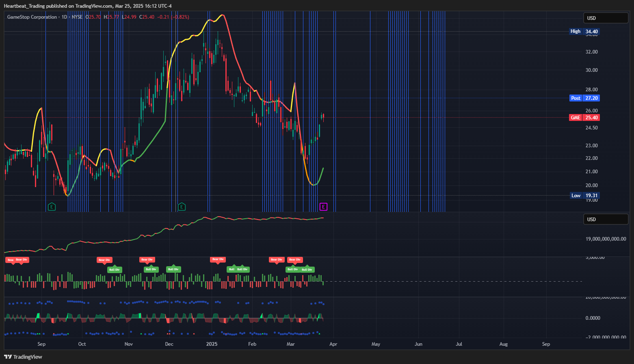Click the 23.00 price scale value
Image resolution: width=634 pixels, height=364 pixels.
[592, 146]
